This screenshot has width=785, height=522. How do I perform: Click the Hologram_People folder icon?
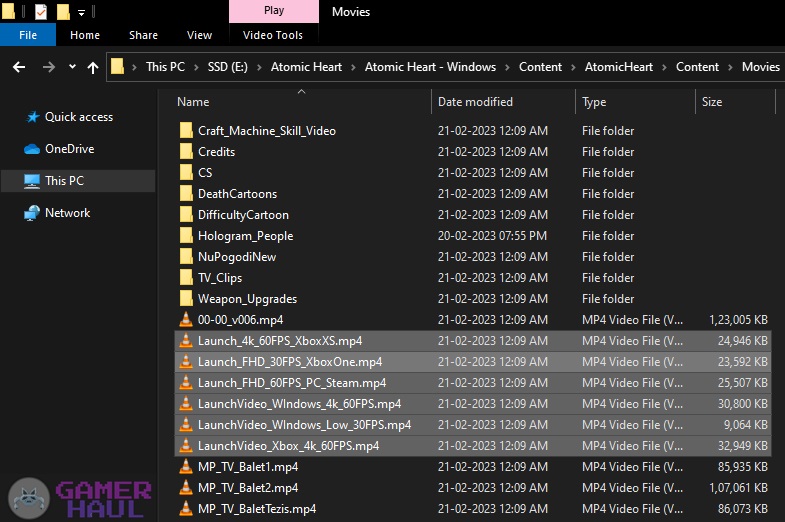pyautogui.click(x=186, y=236)
